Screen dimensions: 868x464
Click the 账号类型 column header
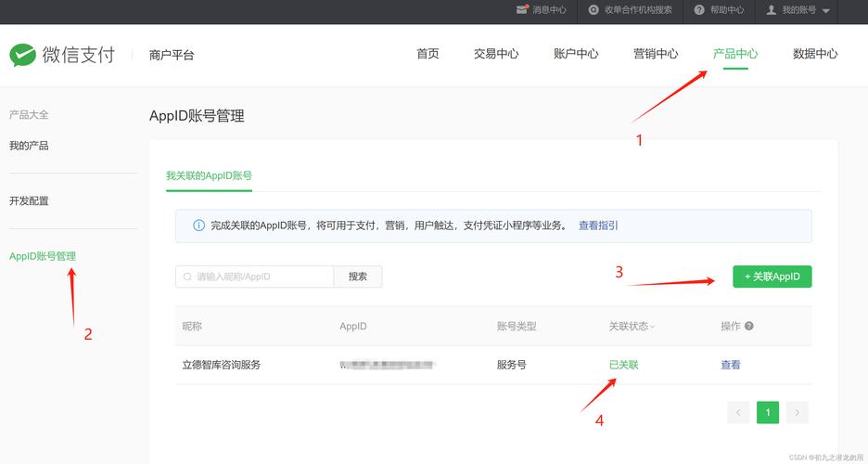pyautogui.click(x=517, y=326)
